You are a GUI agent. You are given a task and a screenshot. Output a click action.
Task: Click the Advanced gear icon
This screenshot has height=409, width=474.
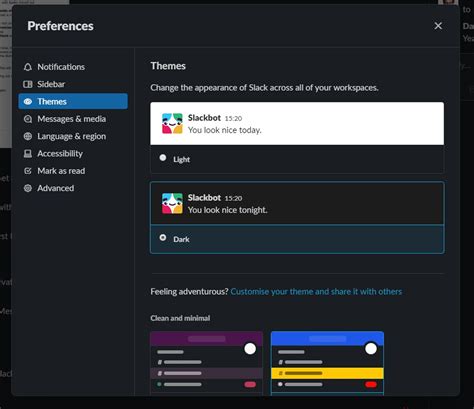click(28, 188)
